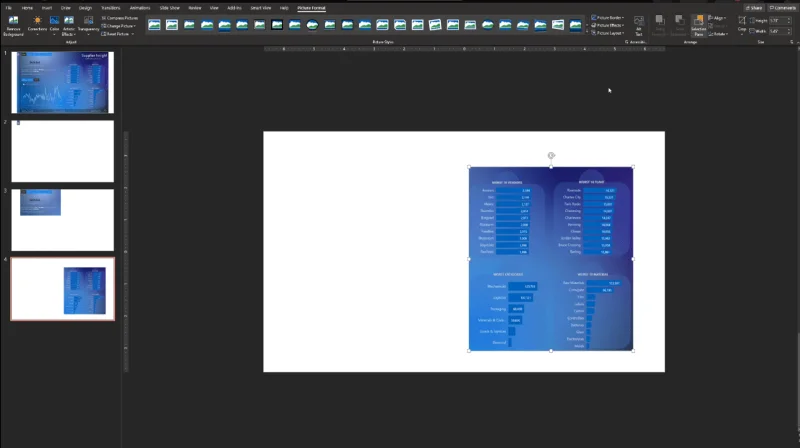This screenshot has height=448, width=800.
Task: Click Compress Pictures
Action: pos(119,18)
